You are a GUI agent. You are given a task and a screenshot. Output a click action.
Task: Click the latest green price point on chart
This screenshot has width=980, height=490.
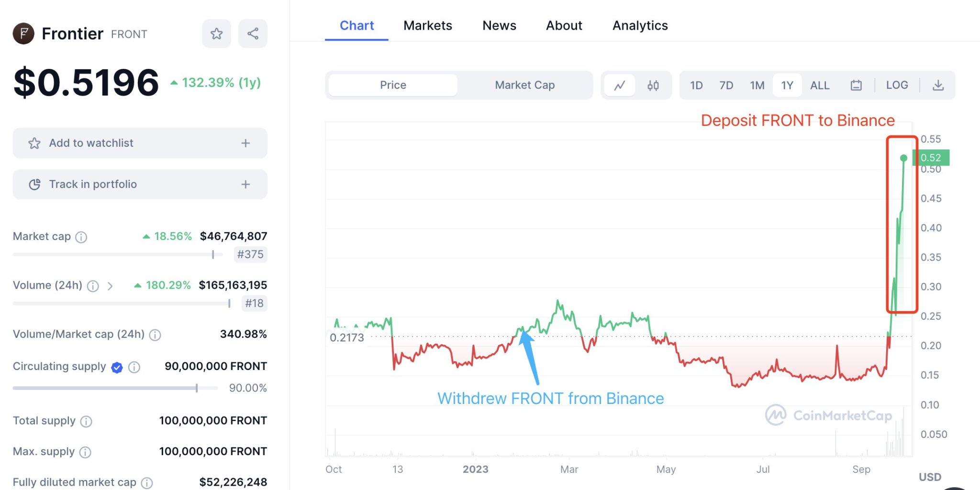click(x=903, y=157)
